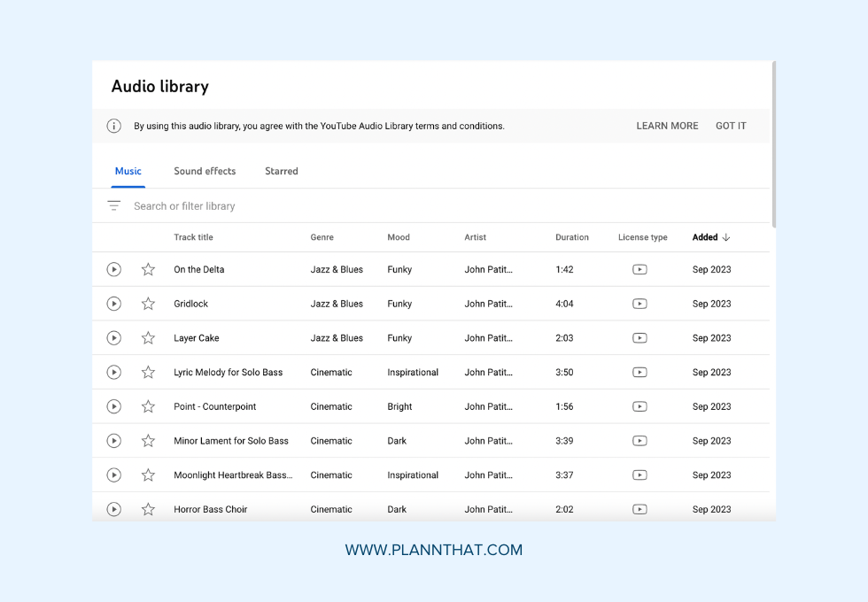Click the Duration column header
Image resolution: width=868 pixels, height=602 pixels.
click(x=572, y=237)
